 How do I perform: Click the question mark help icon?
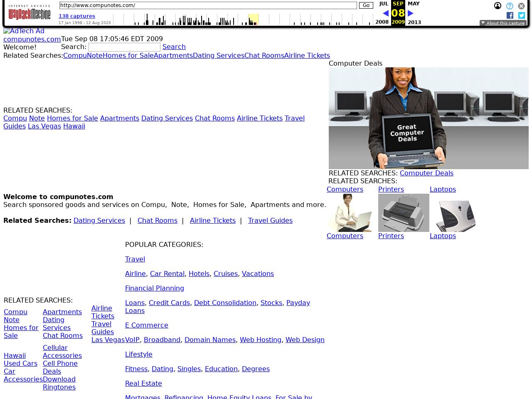tap(510, 6)
